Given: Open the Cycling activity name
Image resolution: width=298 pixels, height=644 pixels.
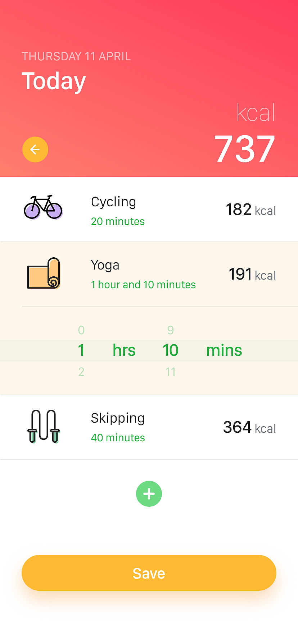Looking at the screenshot, I should tap(114, 202).
